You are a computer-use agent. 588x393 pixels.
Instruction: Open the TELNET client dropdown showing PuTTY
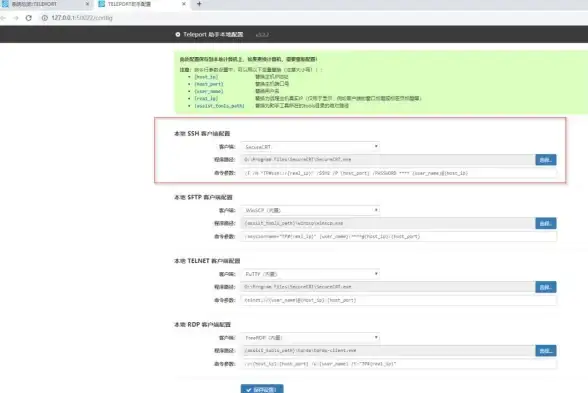coord(310,274)
